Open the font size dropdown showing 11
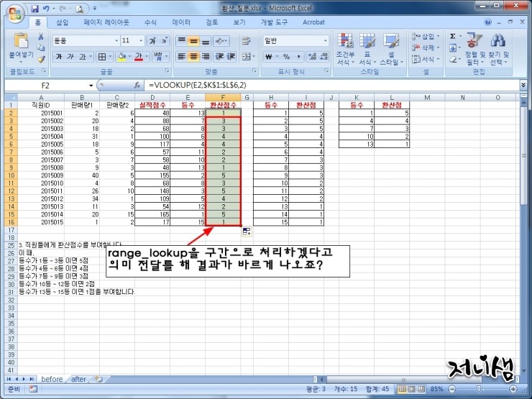Viewport: 532px width, 399px height. (x=141, y=41)
